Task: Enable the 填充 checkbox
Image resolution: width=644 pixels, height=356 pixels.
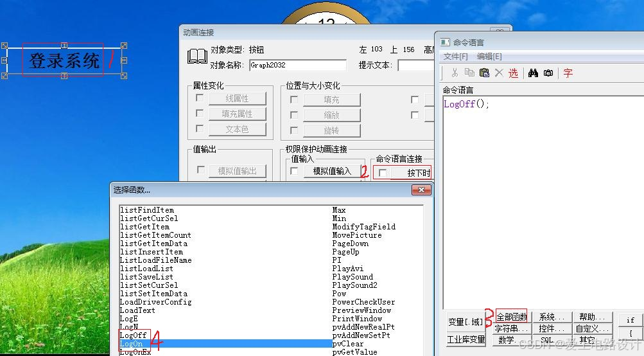Action: (x=293, y=100)
